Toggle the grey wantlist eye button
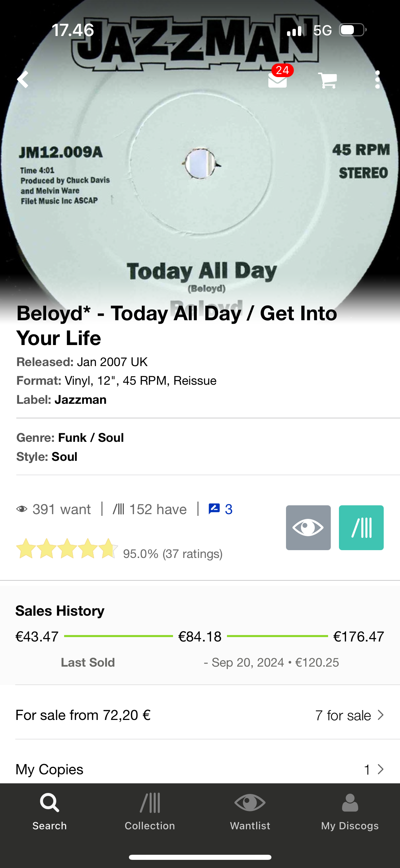This screenshot has width=400, height=868. tap(308, 528)
